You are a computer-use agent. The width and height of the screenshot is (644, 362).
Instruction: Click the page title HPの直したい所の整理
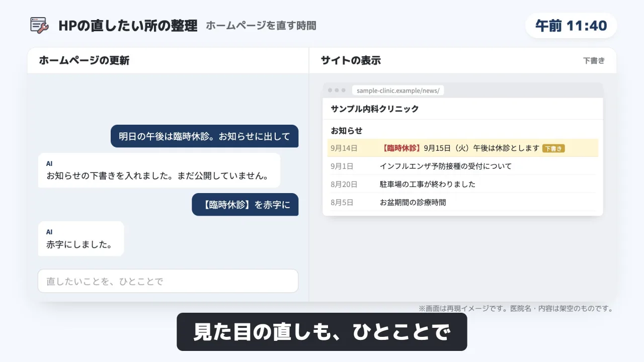coord(128,26)
